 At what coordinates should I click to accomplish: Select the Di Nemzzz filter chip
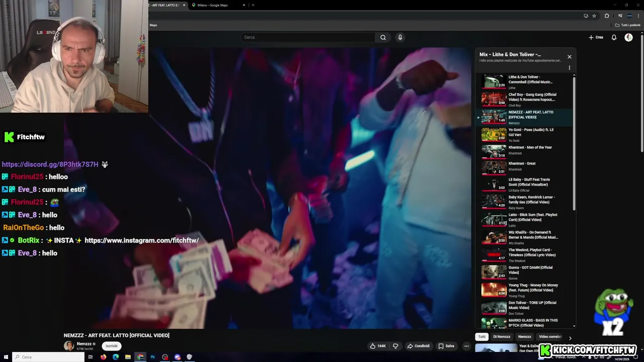[502, 337]
